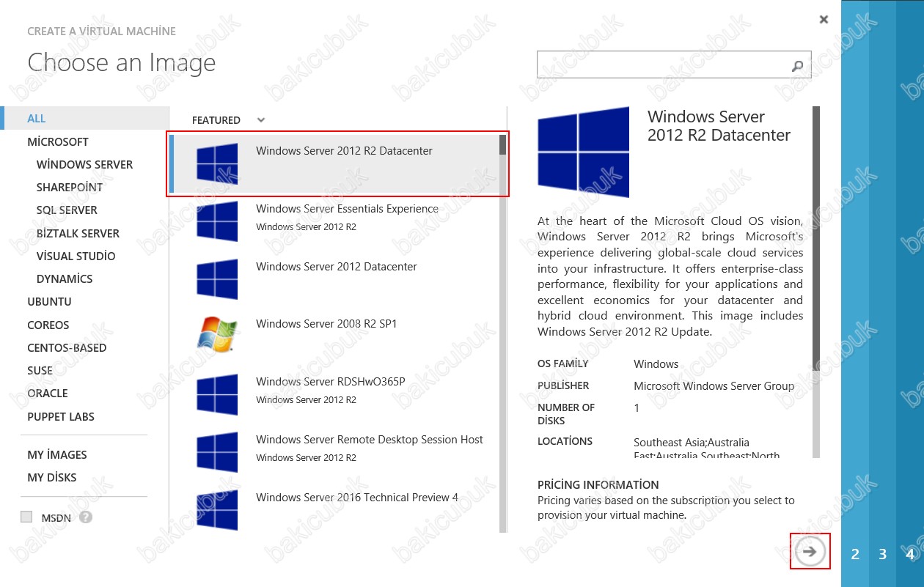Select the ORACLE category
924x587 pixels.
[48, 393]
